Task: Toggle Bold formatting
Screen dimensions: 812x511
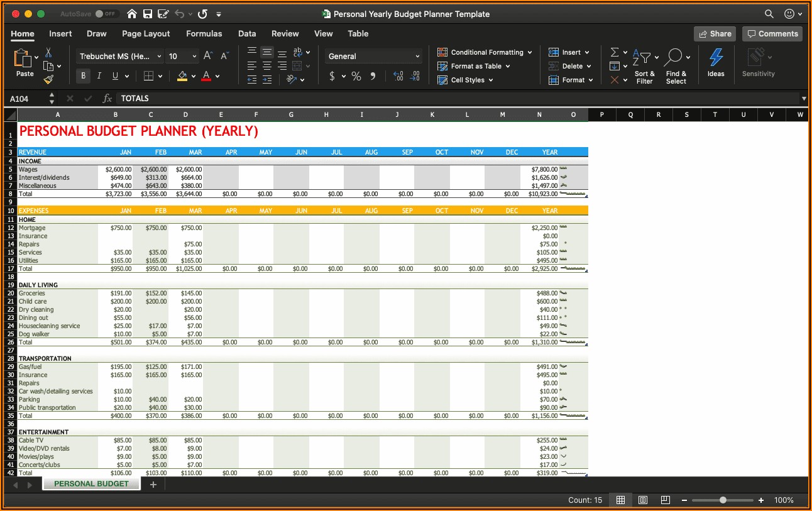Action: pyautogui.click(x=83, y=76)
